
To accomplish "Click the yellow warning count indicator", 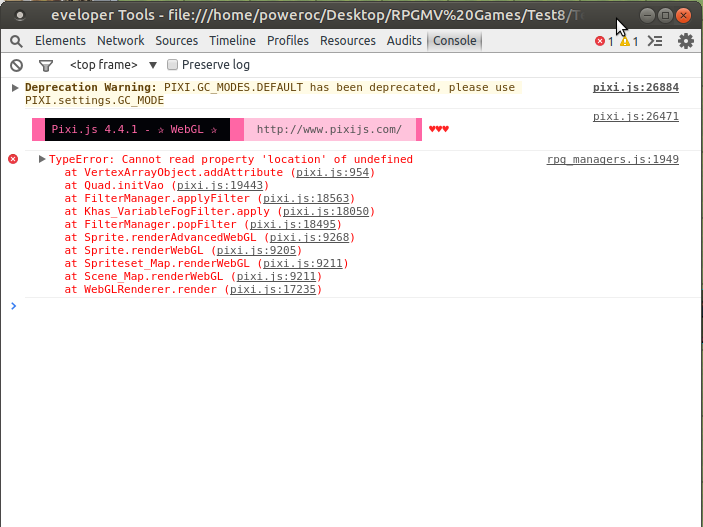I will pyautogui.click(x=628, y=41).
